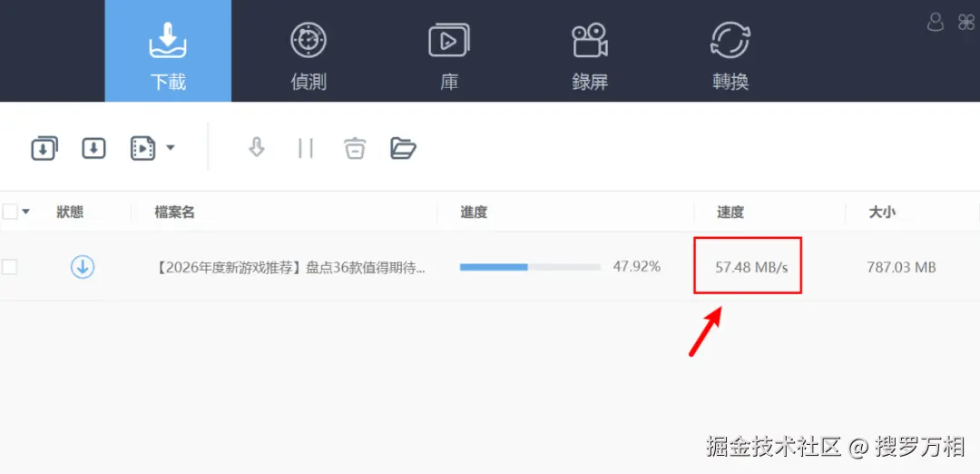
Task: Delete the selected task with trash icon
Action: 355,148
